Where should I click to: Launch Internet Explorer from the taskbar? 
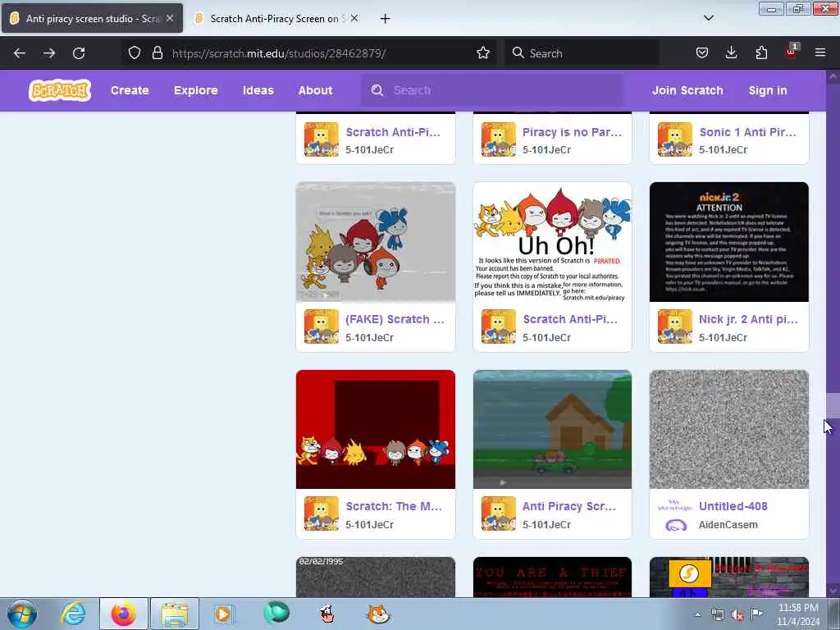click(73, 614)
